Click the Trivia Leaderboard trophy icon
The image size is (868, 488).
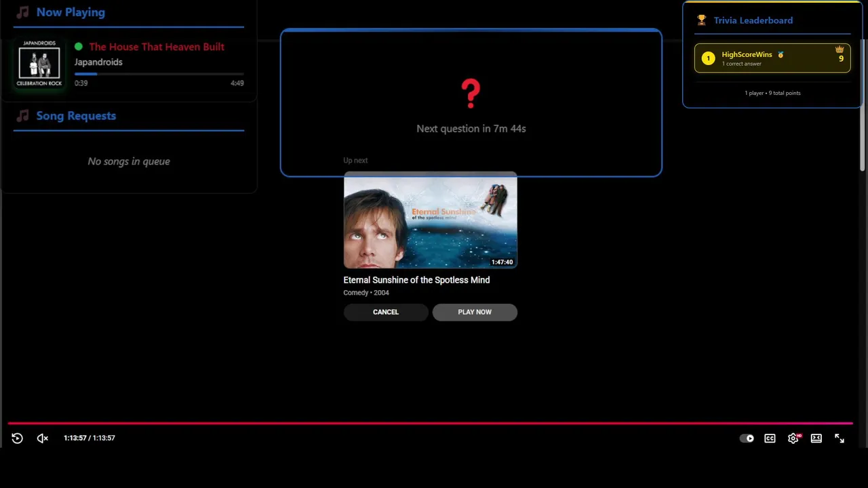click(x=701, y=20)
